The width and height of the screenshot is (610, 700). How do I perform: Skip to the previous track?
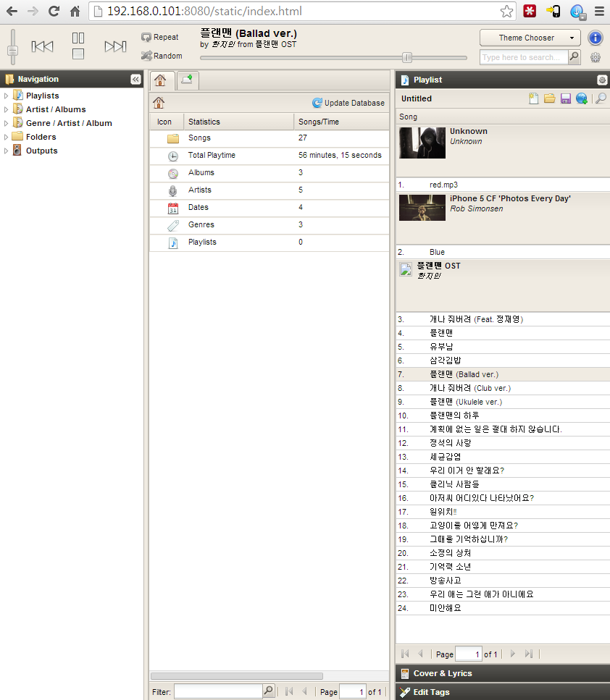43,46
